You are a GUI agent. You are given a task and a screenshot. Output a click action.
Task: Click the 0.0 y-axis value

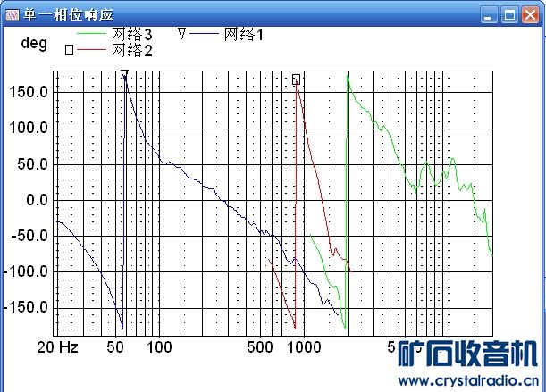pos(37,200)
